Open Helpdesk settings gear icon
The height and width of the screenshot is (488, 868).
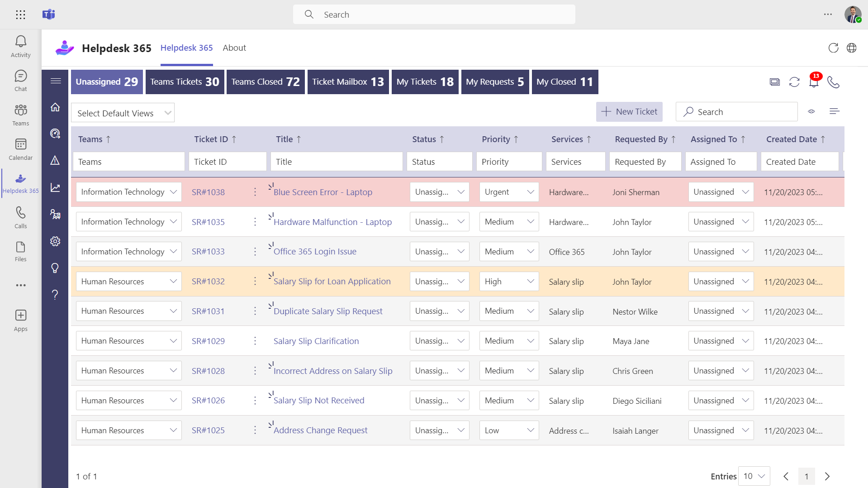(55, 241)
